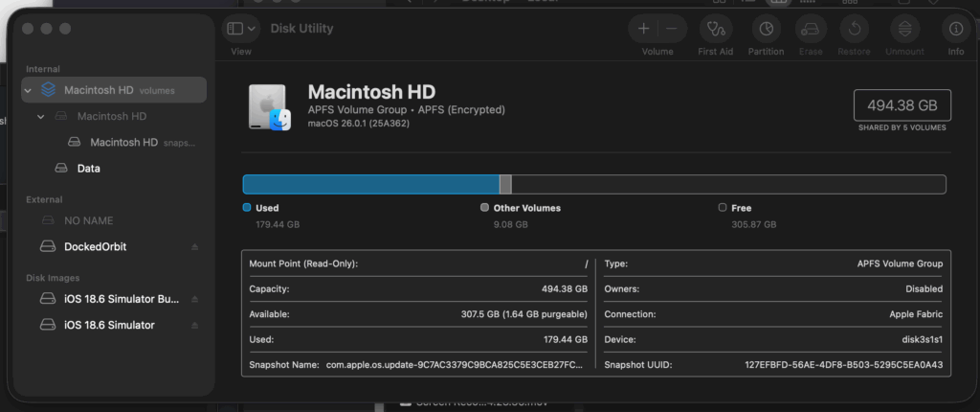Add a volume with the plus button

tap(644, 29)
